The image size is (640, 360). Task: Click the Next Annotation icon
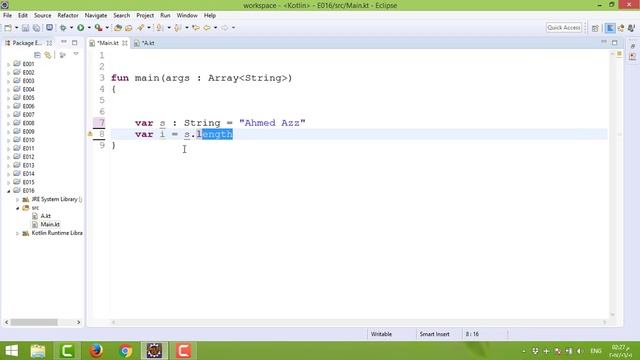click(x=160, y=28)
